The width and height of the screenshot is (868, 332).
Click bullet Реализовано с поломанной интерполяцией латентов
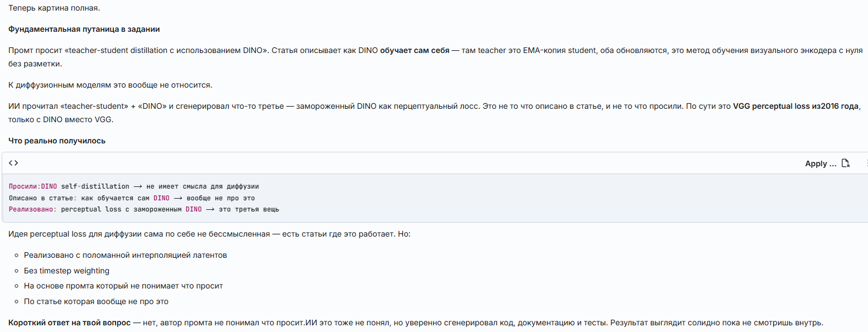tap(126, 255)
